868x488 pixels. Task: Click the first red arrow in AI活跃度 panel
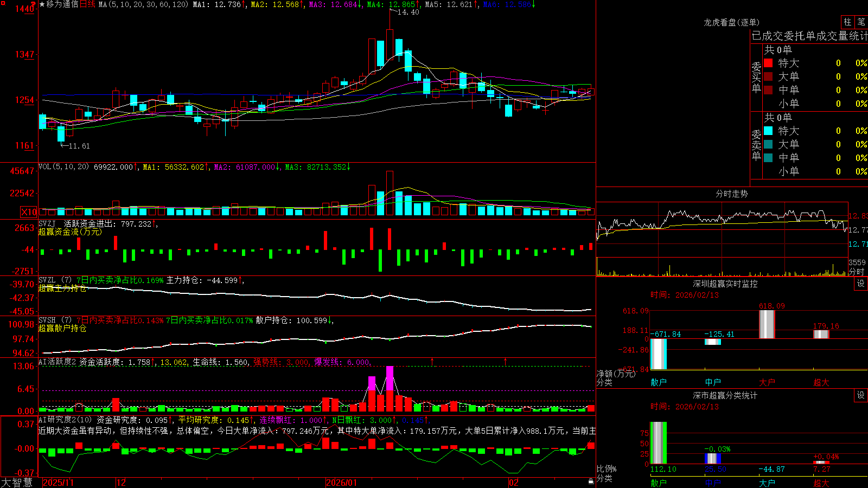tap(432, 361)
